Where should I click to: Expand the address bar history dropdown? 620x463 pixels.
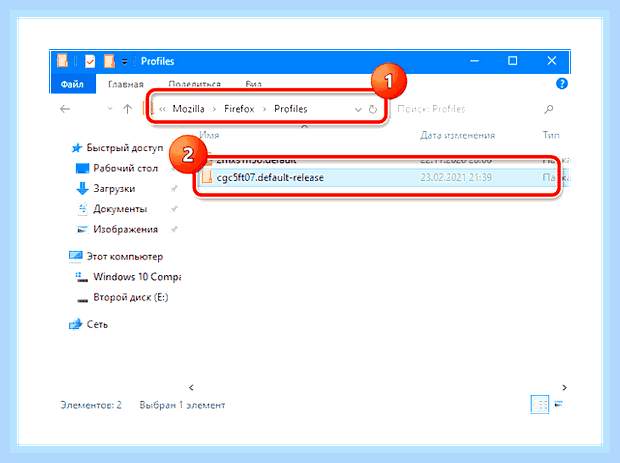coord(358,110)
